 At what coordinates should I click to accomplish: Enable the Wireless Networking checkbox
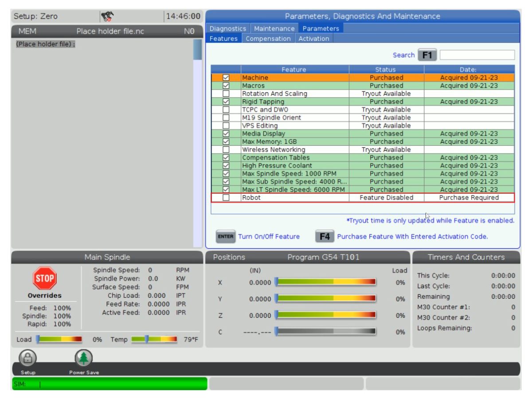click(226, 149)
